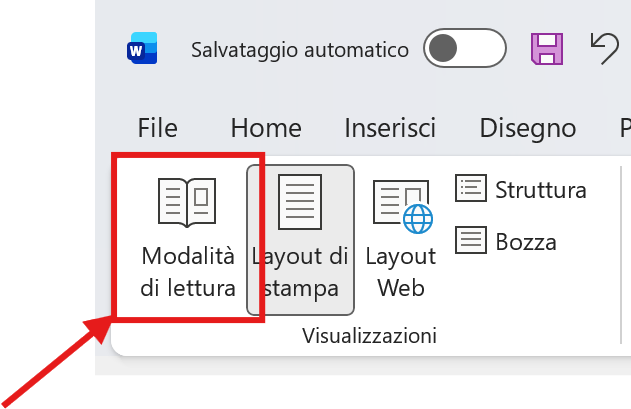The image size is (631, 409).
Task: Click the open book Modalità di lettura icon
Action: [x=187, y=203]
